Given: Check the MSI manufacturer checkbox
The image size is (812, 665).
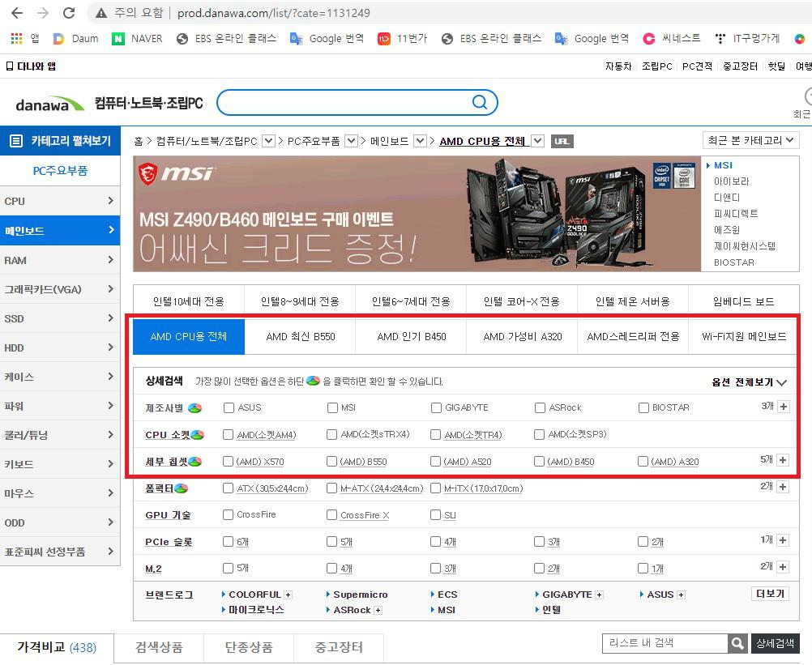Looking at the screenshot, I should pos(332,407).
